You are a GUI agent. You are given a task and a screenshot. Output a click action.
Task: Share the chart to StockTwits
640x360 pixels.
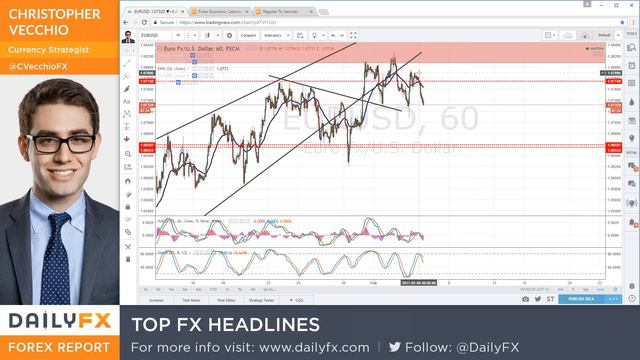550,299
